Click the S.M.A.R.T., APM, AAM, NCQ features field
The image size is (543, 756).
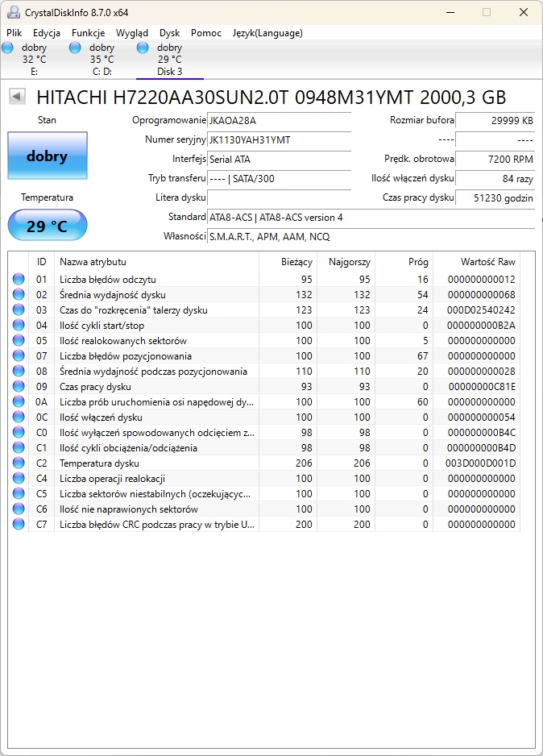tap(371, 236)
